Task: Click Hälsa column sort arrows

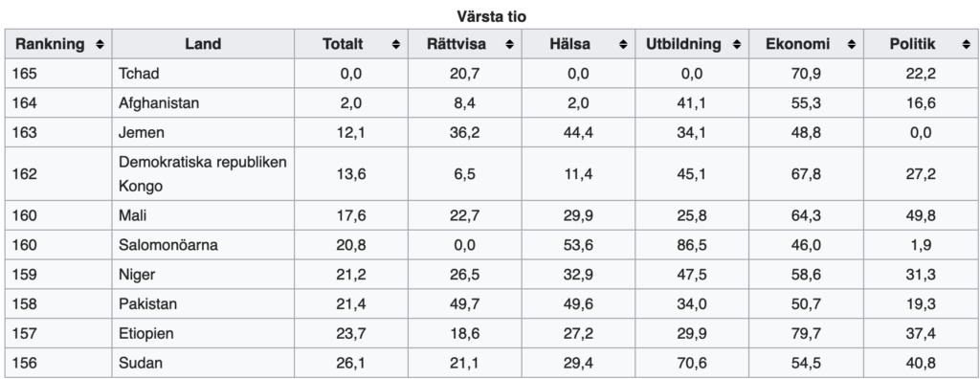Action: pos(623,44)
